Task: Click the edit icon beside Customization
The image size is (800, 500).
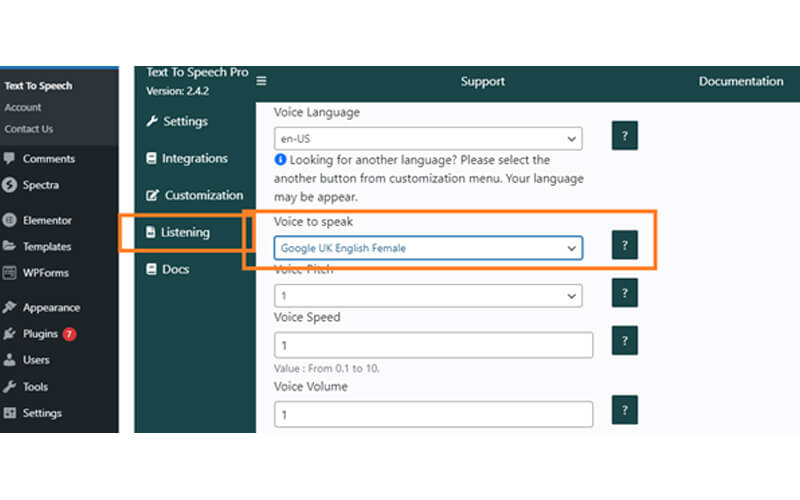Action: pos(152,195)
